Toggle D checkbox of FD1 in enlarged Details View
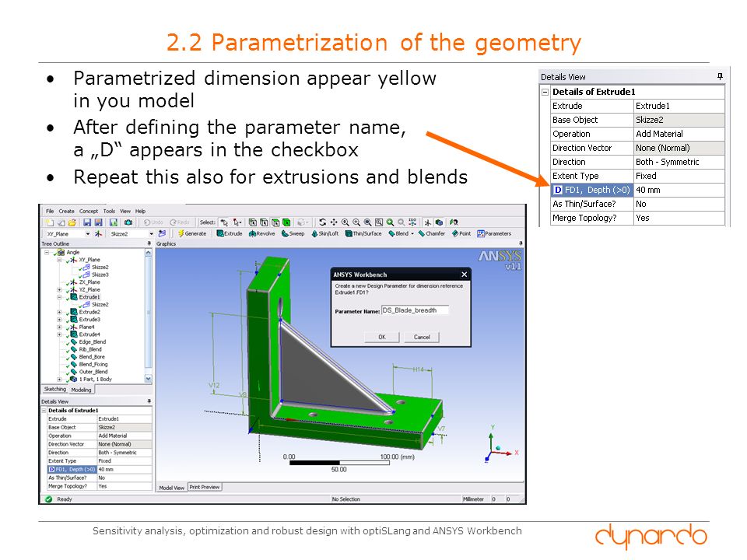The height and width of the screenshot is (560, 747). [558, 190]
